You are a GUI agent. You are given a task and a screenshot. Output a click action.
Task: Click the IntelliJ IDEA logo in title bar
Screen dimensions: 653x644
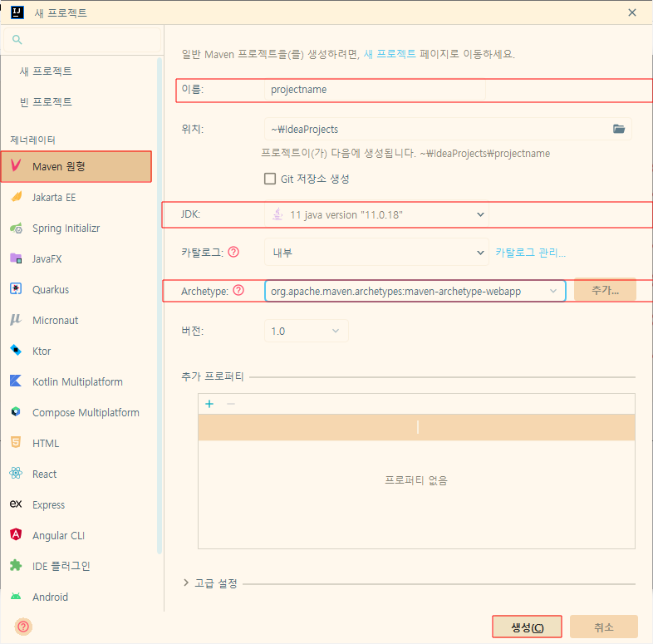coord(17,12)
